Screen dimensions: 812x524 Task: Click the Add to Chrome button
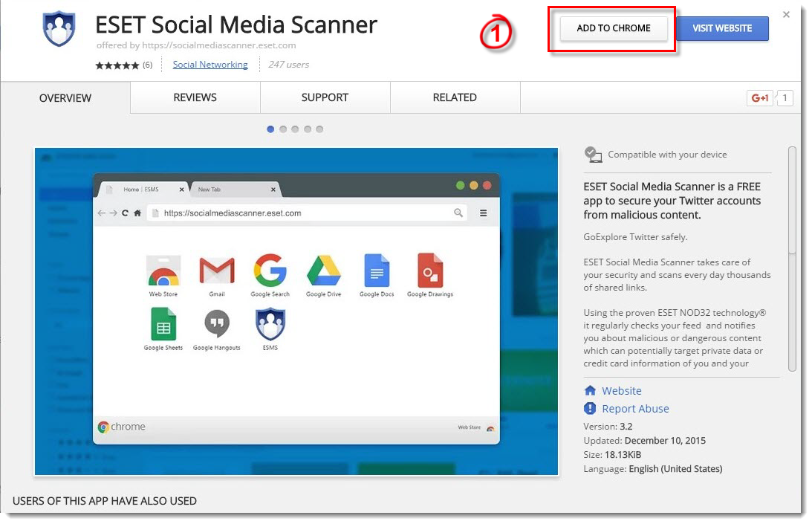pos(614,28)
